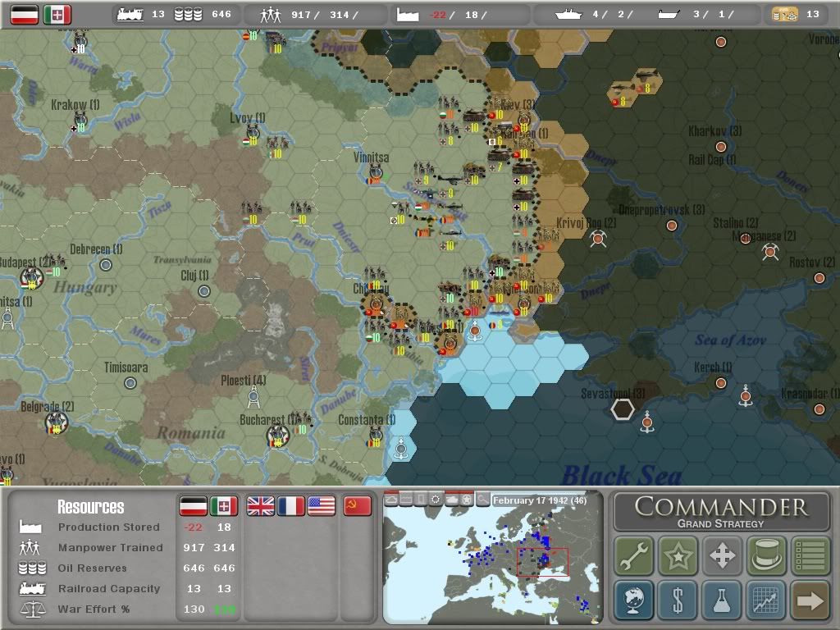Click the German flag in top bar

tap(25, 15)
